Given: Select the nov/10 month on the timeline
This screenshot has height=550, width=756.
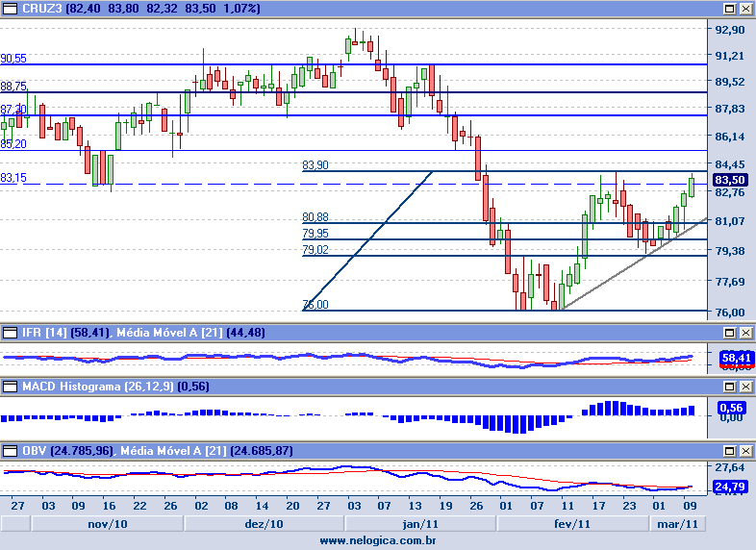Looking at the screenshot, I should 107,524.
